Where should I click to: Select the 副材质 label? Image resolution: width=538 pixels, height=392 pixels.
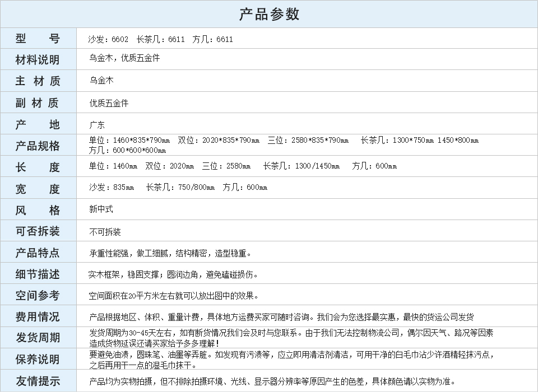pyautogui.click(x=38, y=102)
